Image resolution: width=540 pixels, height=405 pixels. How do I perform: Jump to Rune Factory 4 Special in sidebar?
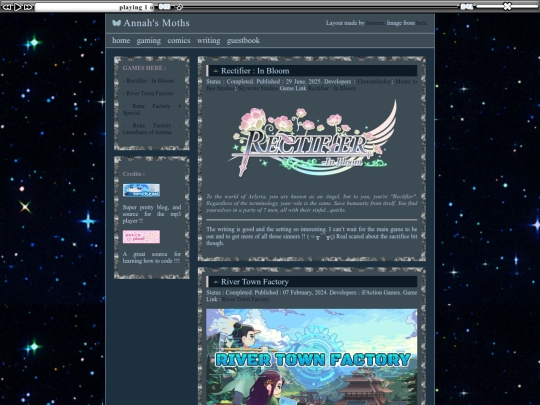152,110
